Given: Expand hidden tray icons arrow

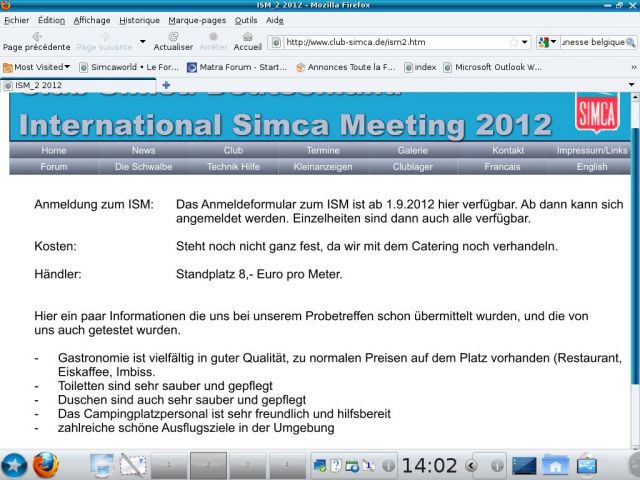Looking at the screenshot, I should tap(471, 465).
